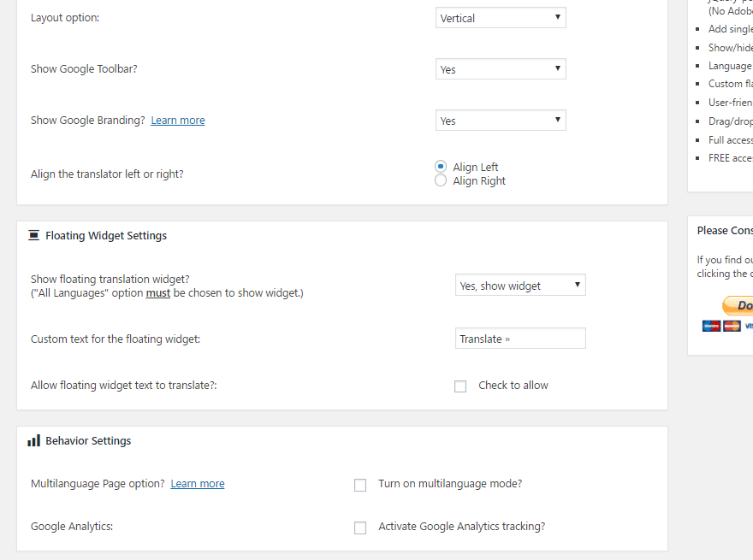The image size is (753, 560).
Task: Click the Floating Widget Settings panel icon
Action: (33, 235)
